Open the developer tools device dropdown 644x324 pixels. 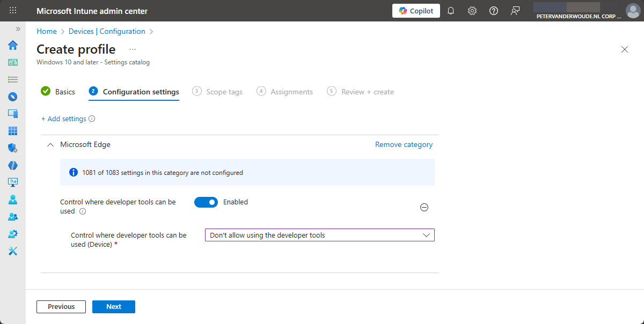tap(319, 235)
